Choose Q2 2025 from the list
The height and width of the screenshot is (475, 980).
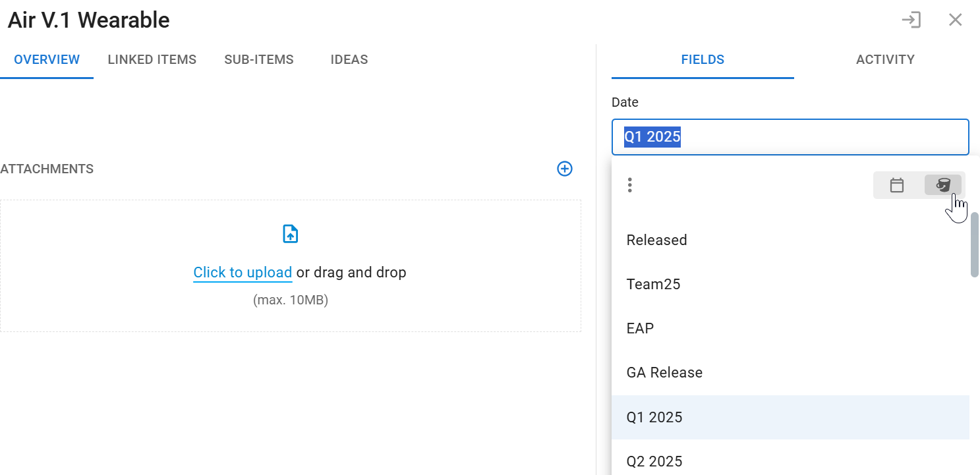(x=654, y=461)
